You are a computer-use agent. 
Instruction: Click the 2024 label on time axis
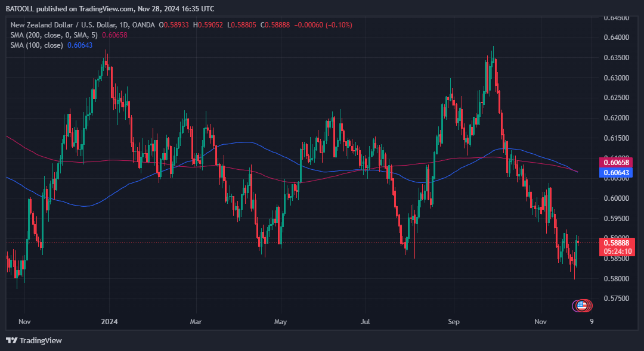pyautogui.click(x=109, y=321)
